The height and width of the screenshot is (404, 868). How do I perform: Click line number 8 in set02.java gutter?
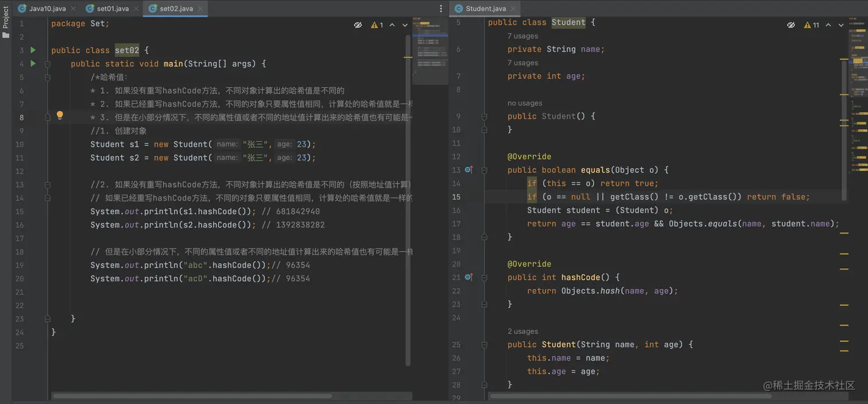point(21,118)
